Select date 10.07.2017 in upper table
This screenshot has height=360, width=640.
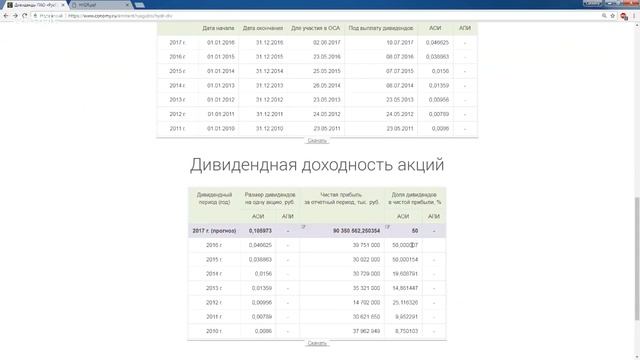400,42
